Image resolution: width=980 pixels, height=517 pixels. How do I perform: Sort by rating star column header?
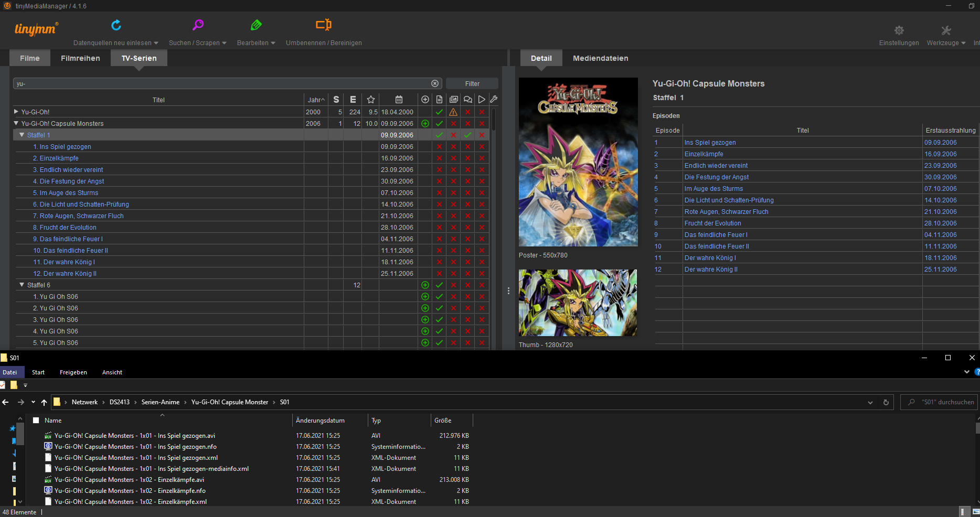371,99
